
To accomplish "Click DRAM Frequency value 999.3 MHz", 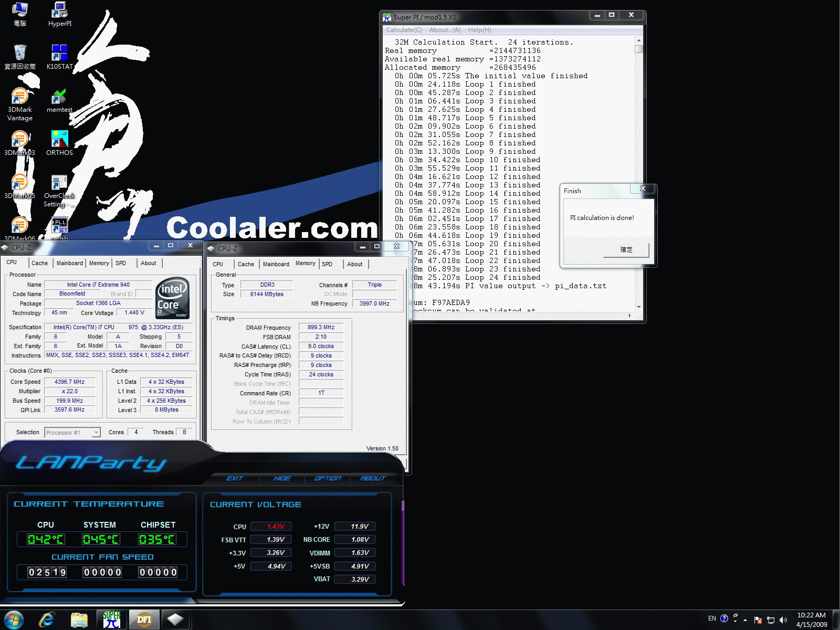I will click(321, 327).
